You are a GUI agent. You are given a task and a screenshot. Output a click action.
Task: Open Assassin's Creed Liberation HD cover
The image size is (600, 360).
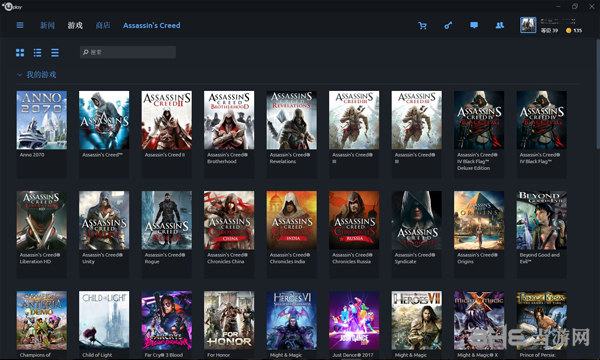click(x=42, y=220)
